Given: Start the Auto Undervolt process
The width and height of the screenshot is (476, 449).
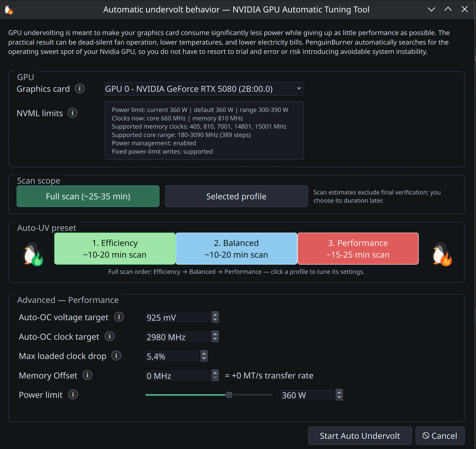Looking at the screenshot, I should 360,435.
